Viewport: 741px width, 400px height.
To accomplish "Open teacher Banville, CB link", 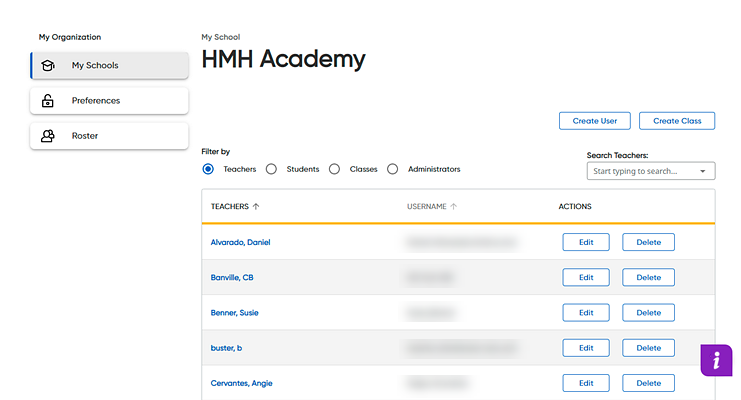I will 232,278.
